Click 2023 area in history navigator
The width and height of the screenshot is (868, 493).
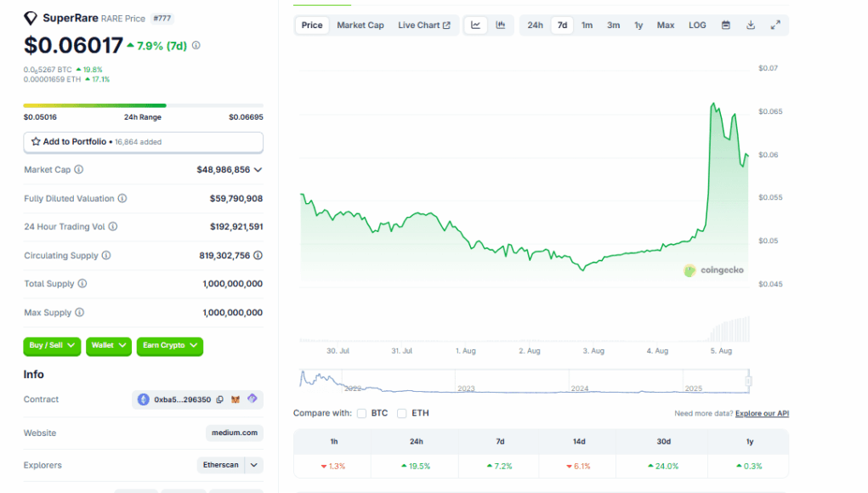coord(466,388)
